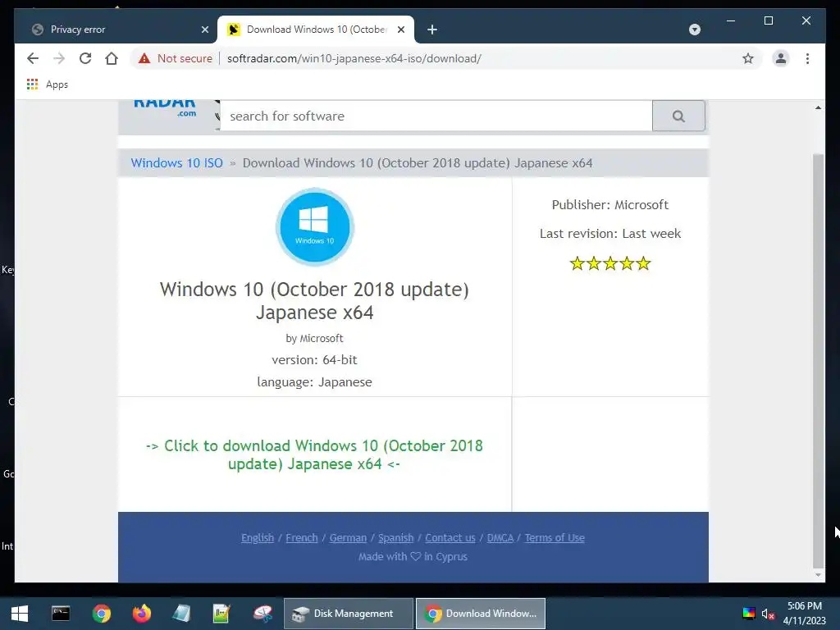The height and width of the screenshot is (630, 840).
Task: Click the Windows 10 round logo image
Action: tap(314, 226)
